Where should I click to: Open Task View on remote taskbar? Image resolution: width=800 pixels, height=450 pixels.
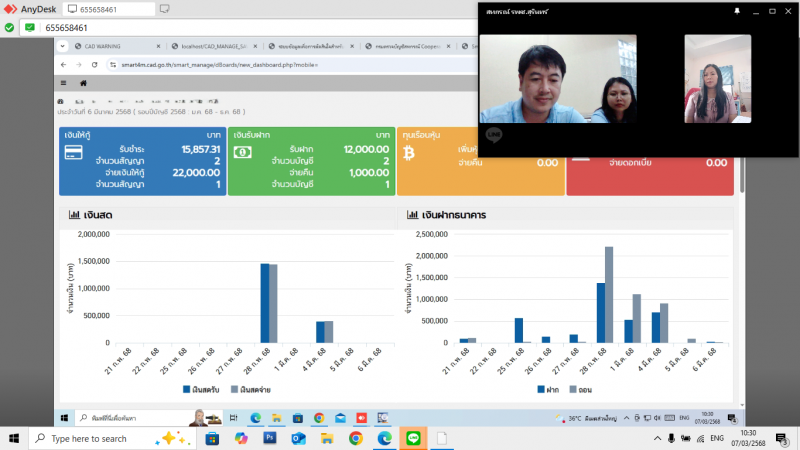point(234,418)
